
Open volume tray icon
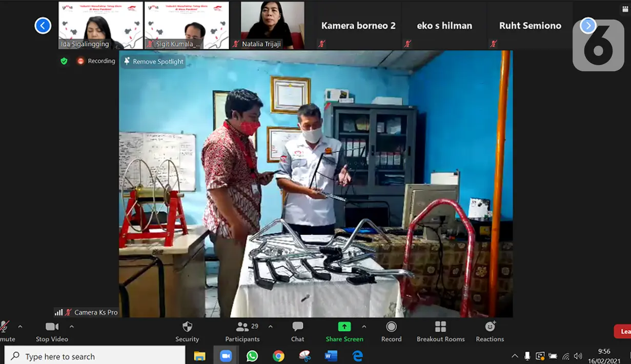(x=578, y=356)
